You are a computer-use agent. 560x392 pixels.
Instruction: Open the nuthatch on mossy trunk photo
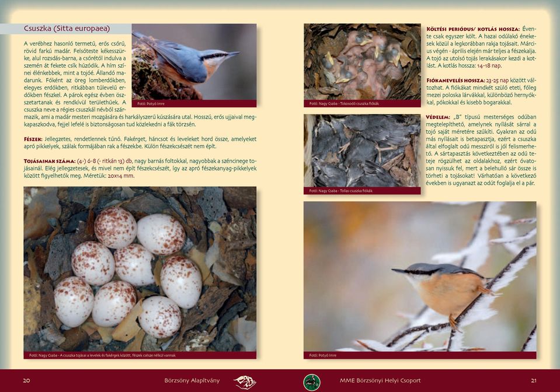pyautogui.click(x=194, y=62)
